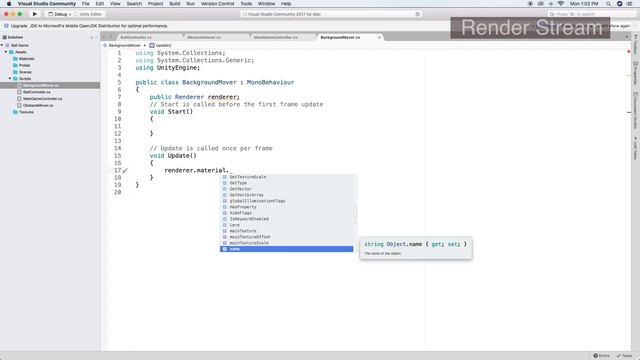The height and width of the screenshot is (360, 640).
Task: Click the top search field
Action: (x=591, y=14)
